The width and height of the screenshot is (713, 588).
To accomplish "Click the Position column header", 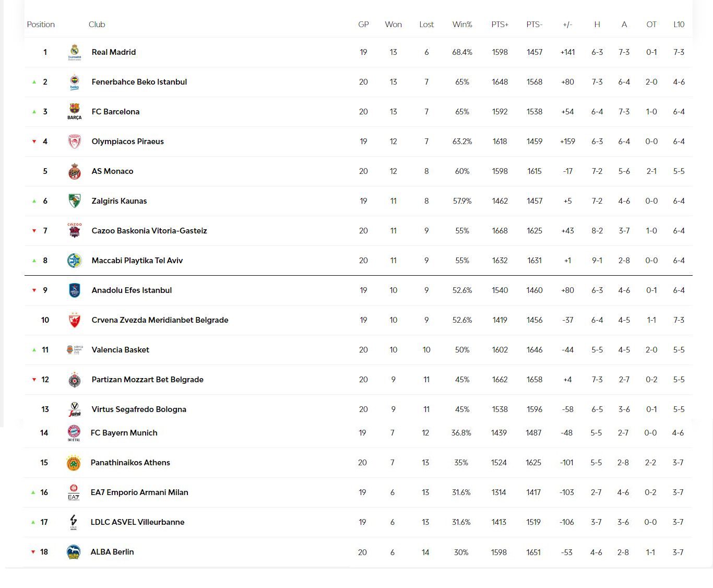I will [41, 25].
